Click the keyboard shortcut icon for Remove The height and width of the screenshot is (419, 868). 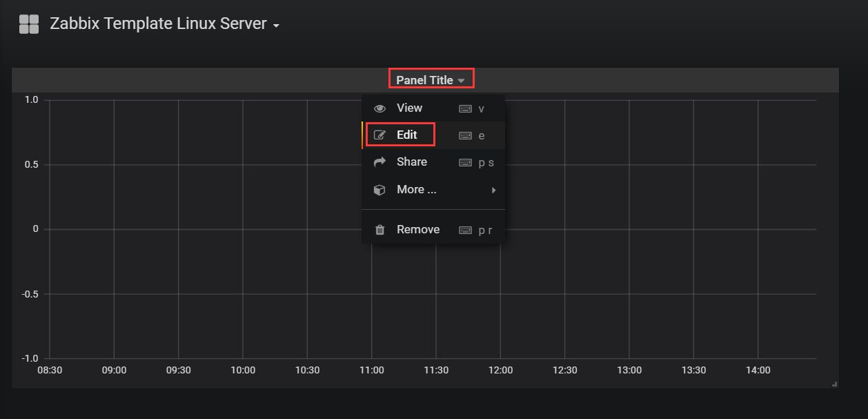click(x=466, y=231)
